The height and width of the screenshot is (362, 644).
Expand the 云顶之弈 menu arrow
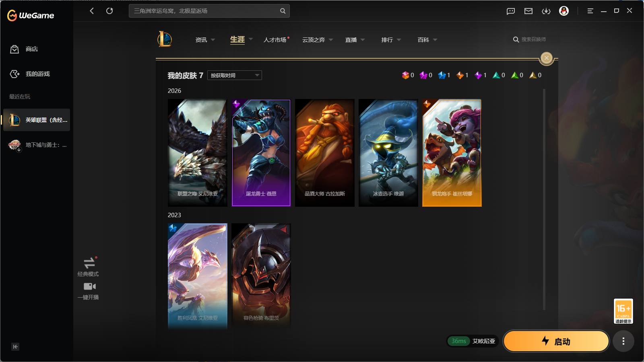click(x=331, y=40)
